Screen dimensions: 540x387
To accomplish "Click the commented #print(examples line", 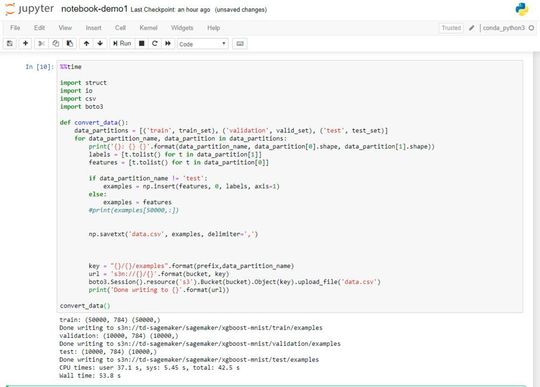I will [134, 210].
